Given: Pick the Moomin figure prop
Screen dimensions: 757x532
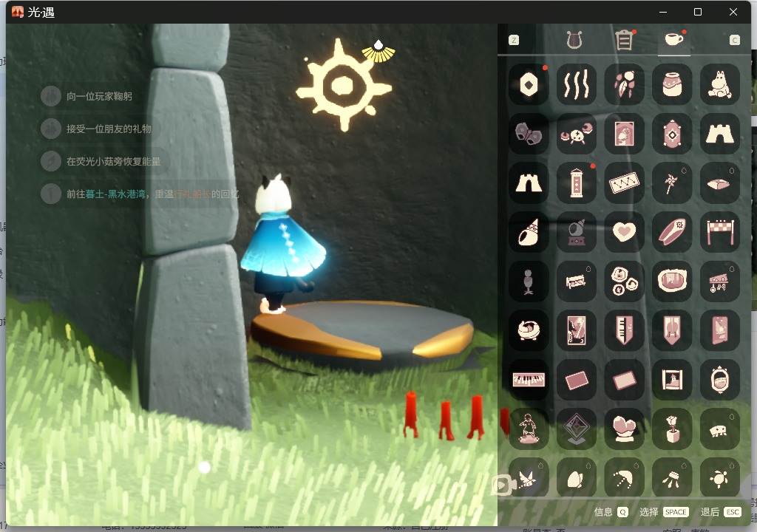Looking at the screenshot, I should [720, 85].
